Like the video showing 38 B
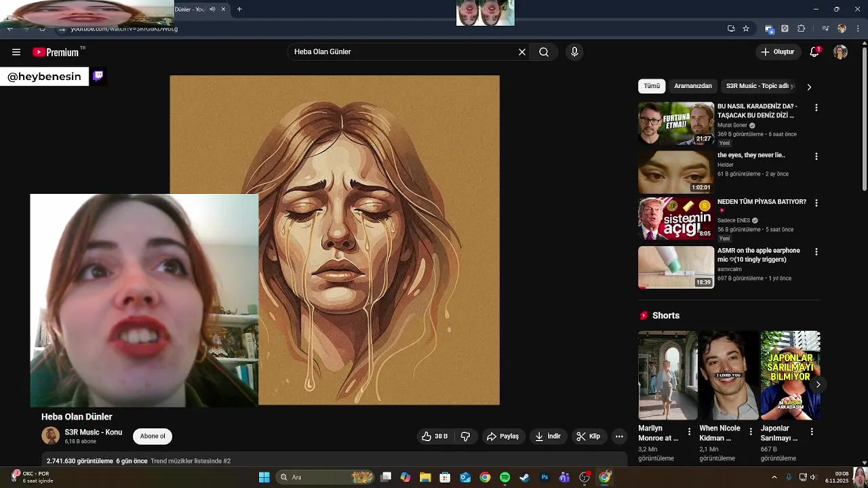Image resolution: width=868 pixels, height=488 pixels. pyautogui.click(x=435, y=436)
